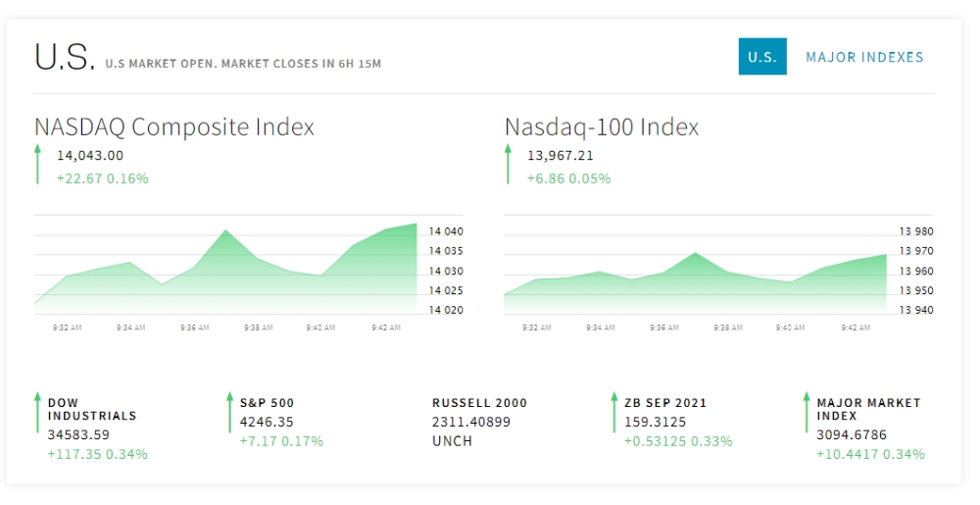980x505 pixels.
Task: Click the +22.67 0.16% change text
Action: [x=103, y=178]
